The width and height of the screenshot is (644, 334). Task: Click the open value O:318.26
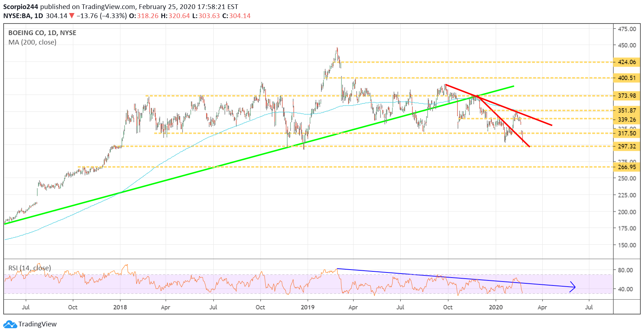(144, 16)
